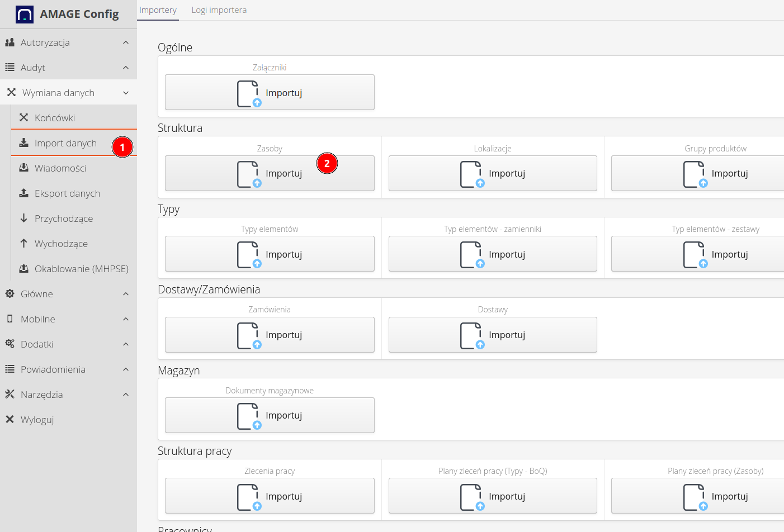This screenshot has width=784, height=532.
Task: Click the Eksport danych upload icon
Action: pyautogui.click(x=23, y=193)
